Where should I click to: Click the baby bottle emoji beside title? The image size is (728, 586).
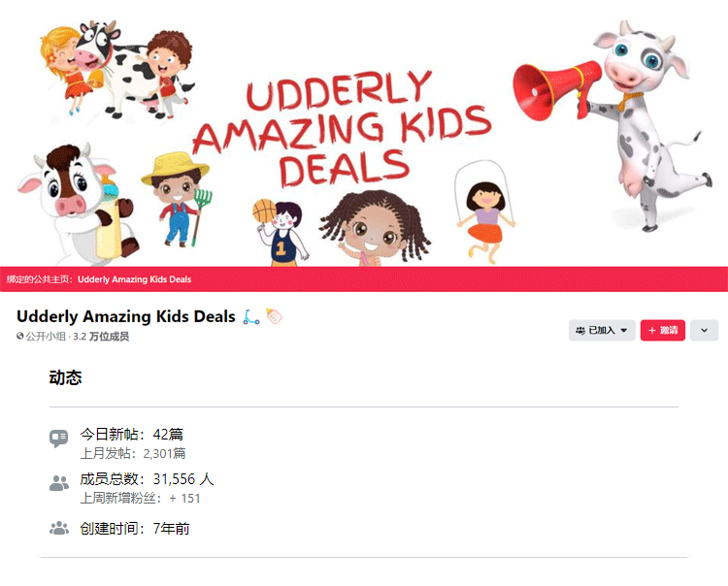click(274, 316)
